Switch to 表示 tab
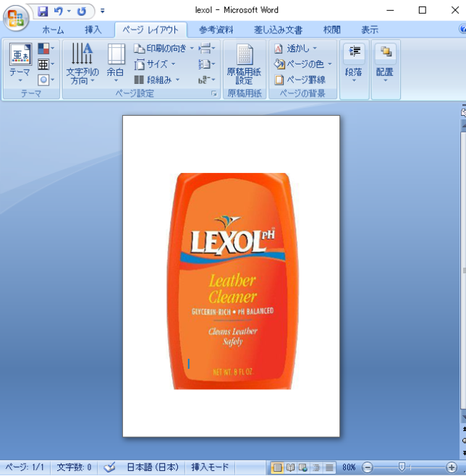 tap(370, 30)
